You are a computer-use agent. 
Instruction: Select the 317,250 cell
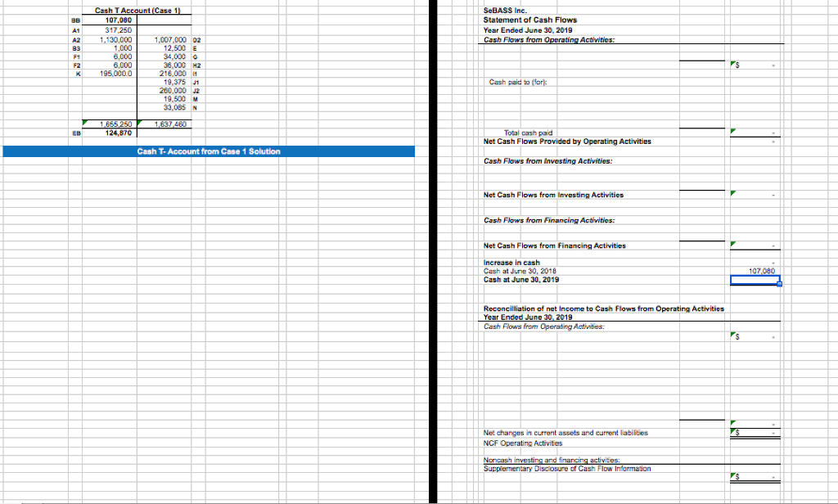click(x=119, y=30)
